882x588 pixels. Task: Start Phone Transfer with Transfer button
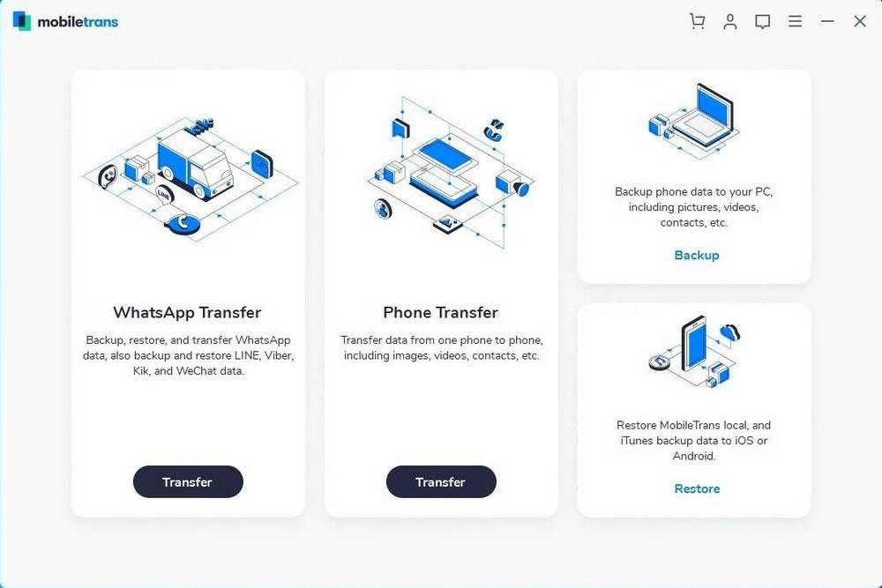coord(441,481)
